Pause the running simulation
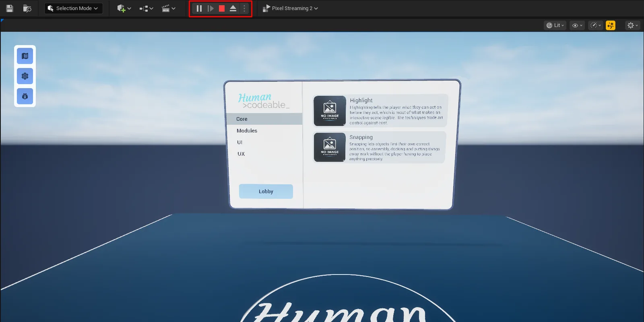 click(199, 8)
